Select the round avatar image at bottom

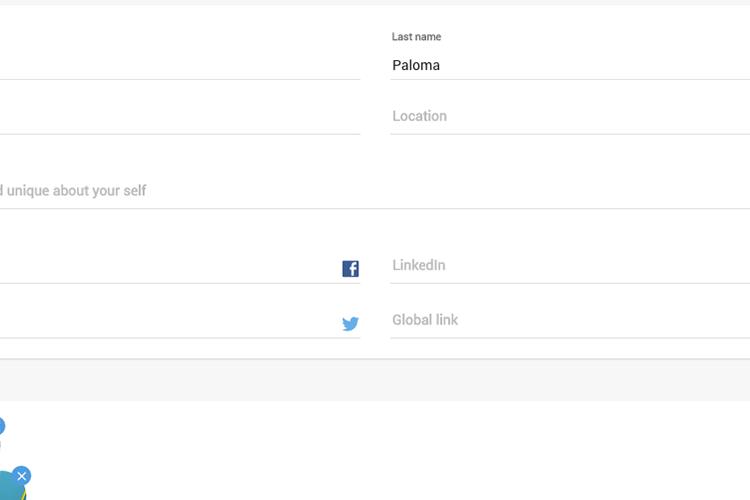(11, 487)
